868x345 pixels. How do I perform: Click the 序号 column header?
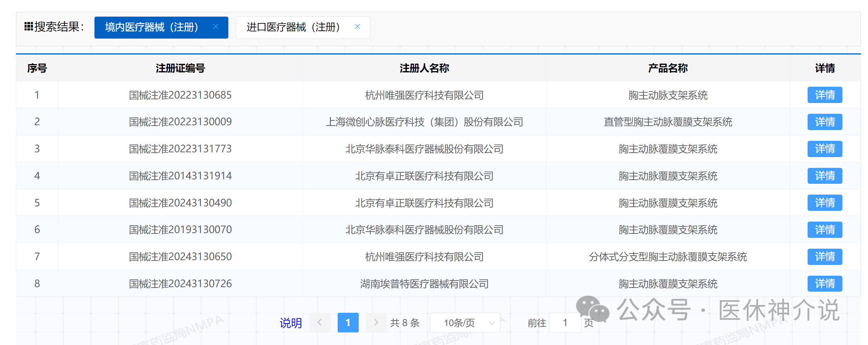click(37, 68)
